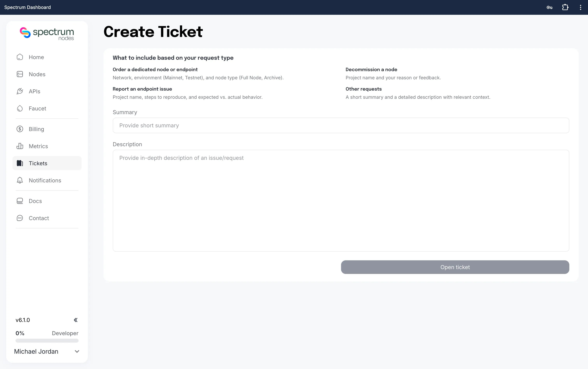The width and height of the screenshot is (588, 369).
Task: Click the 'Project name and your reason or feedback.' text
Action: pyautogui.click(x=393, y=78)
